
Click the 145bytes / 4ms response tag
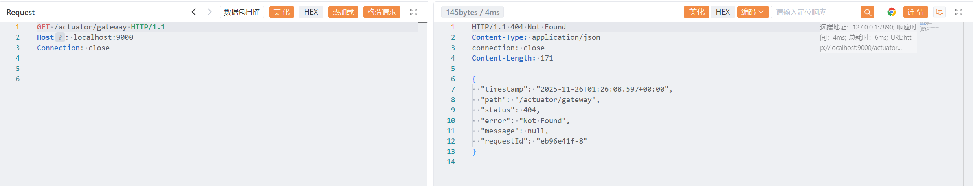(x=472, y=12)
